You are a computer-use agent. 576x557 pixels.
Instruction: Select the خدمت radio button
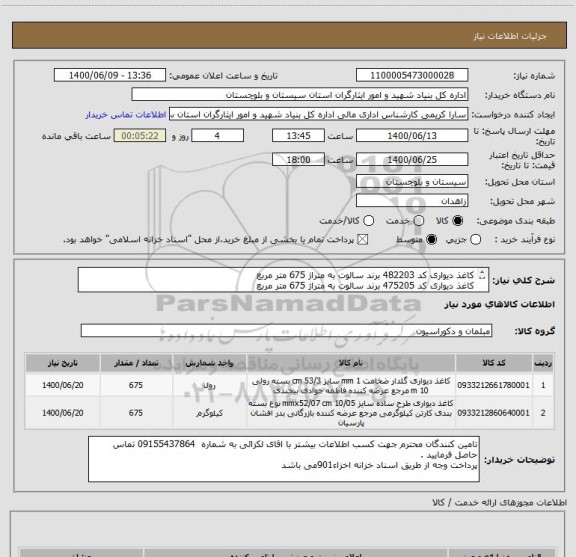coord(419,221)
